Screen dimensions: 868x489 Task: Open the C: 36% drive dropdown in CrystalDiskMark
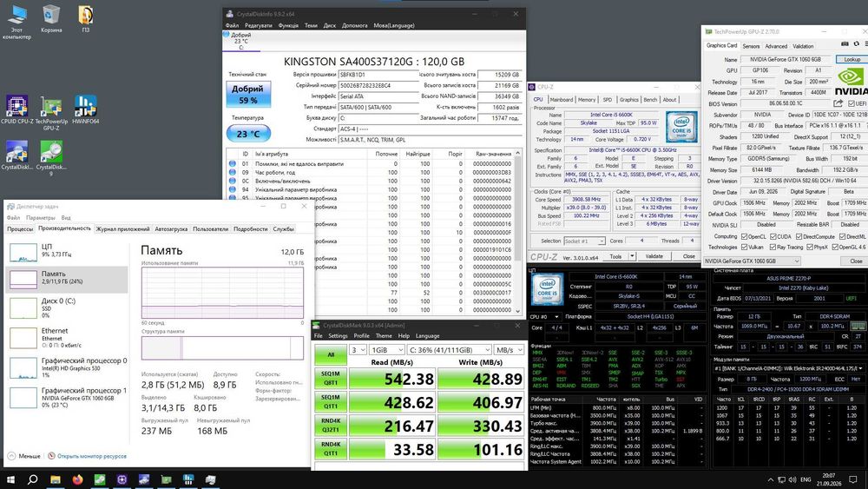[449, 350]
